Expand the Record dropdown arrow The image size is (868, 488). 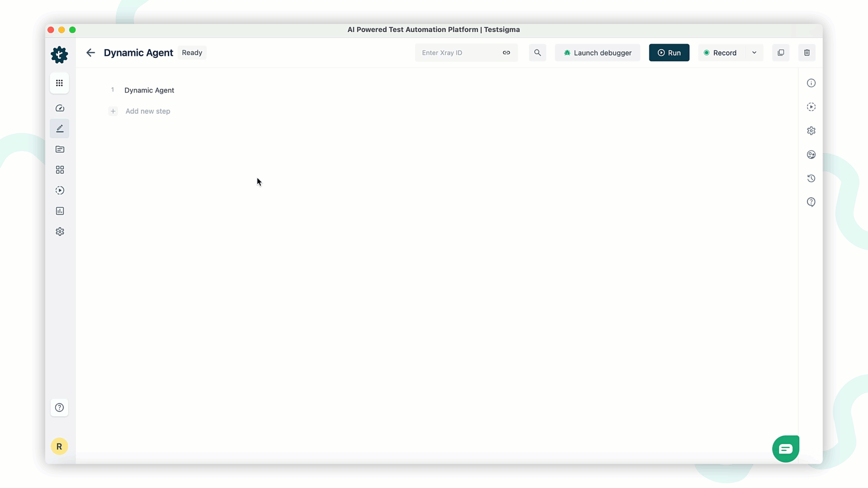pyautogui.click(x=754, y=53)
